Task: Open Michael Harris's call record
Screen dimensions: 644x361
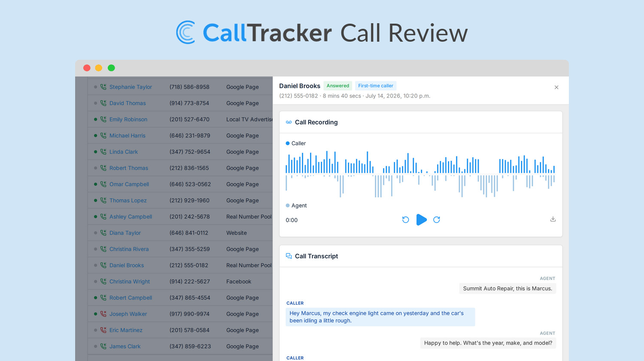Action: point(128,135)
